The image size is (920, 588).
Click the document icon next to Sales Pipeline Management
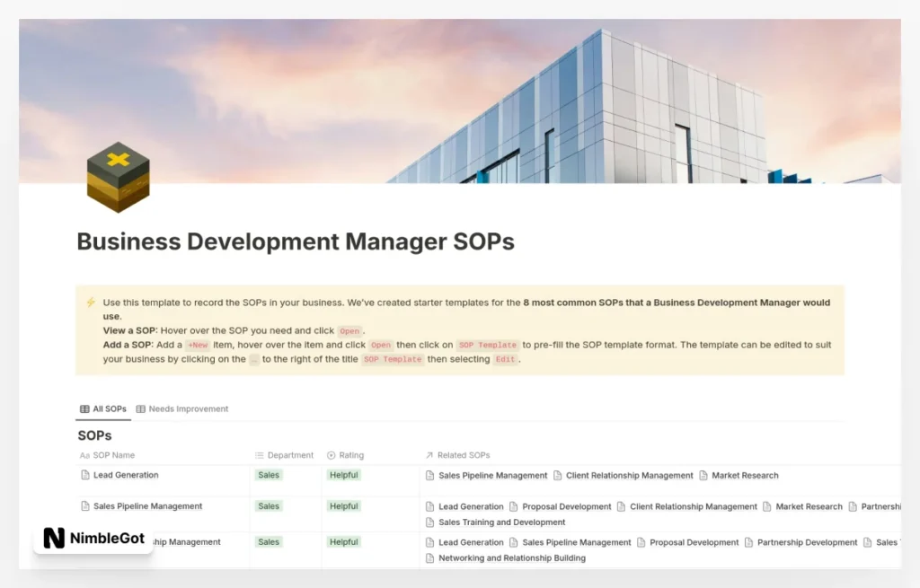click(x=84, y=505)
